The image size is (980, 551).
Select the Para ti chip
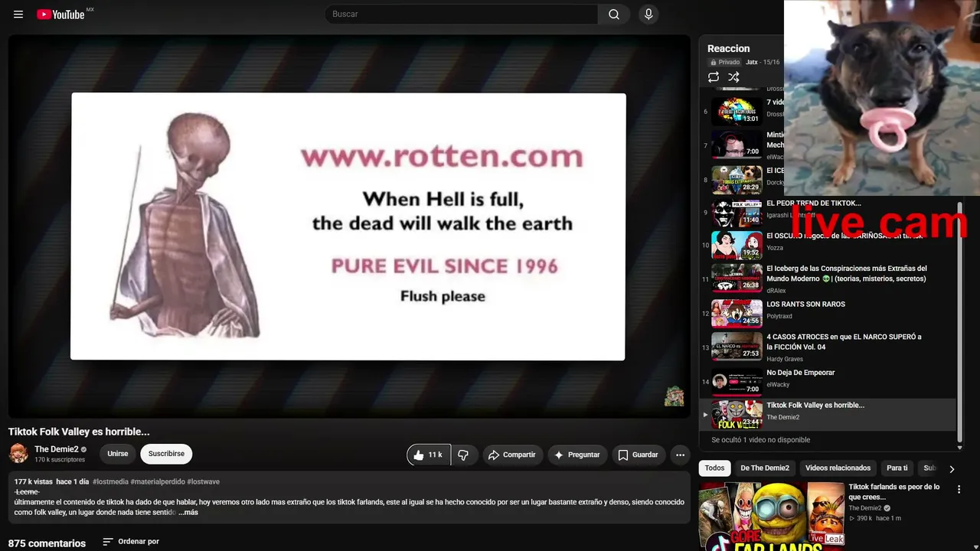coord(897,468)
